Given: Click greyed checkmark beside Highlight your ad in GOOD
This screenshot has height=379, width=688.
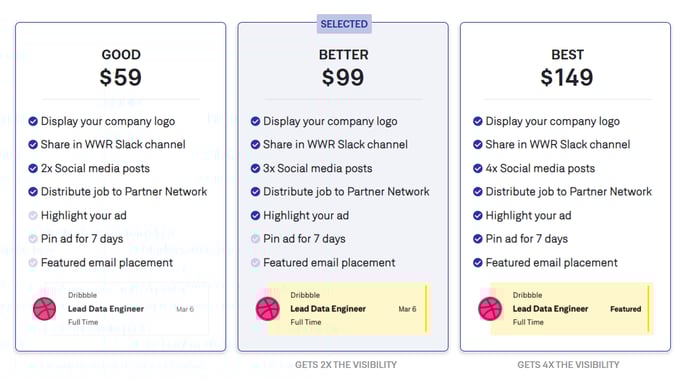Looking at the screenshot, I should (x=33, y=215).
